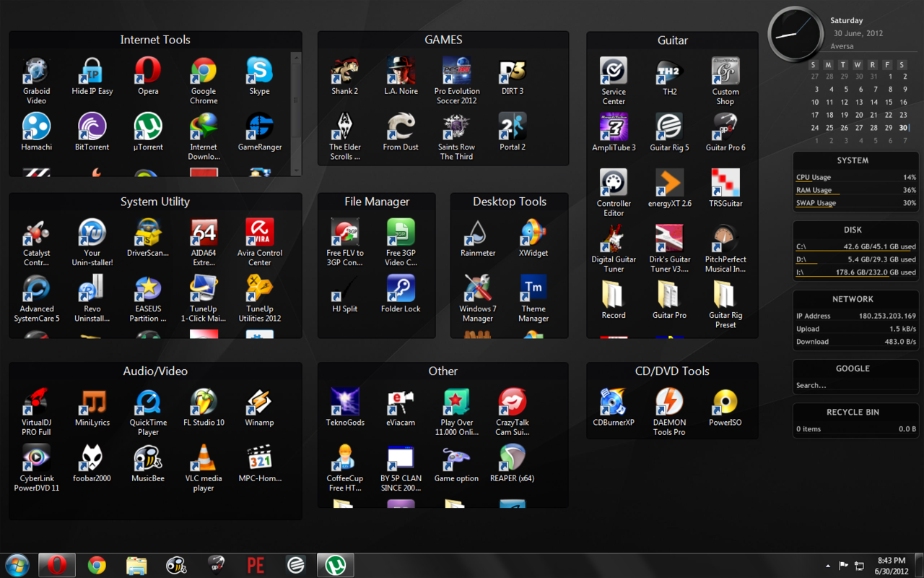This screenshot has height=578, width=924.
Task: Open DAEMON Tools Pro
Action: 669,412
